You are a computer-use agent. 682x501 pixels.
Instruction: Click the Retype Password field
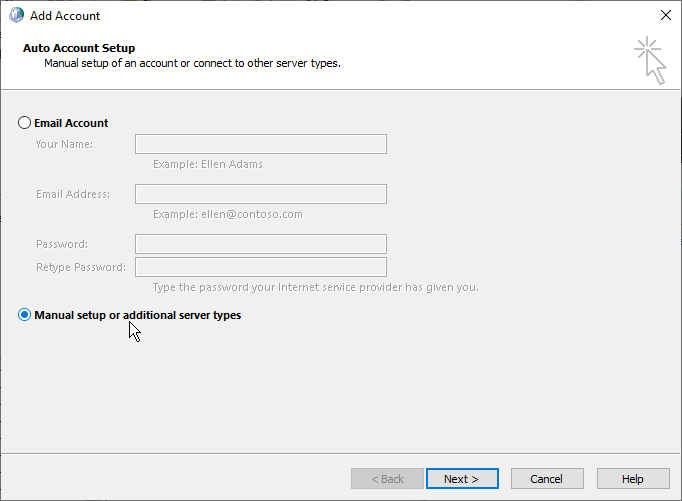261,267
